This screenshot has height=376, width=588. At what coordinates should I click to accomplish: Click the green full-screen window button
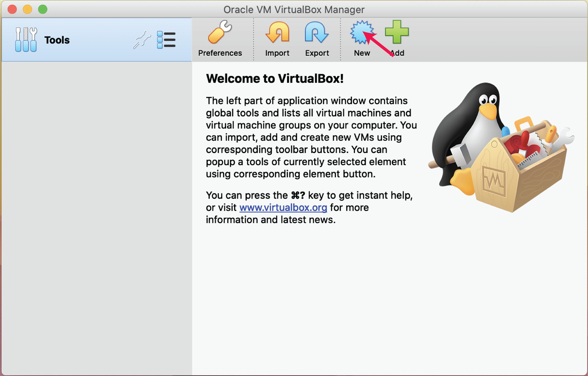pyautogui.click(x=43, y=10)
